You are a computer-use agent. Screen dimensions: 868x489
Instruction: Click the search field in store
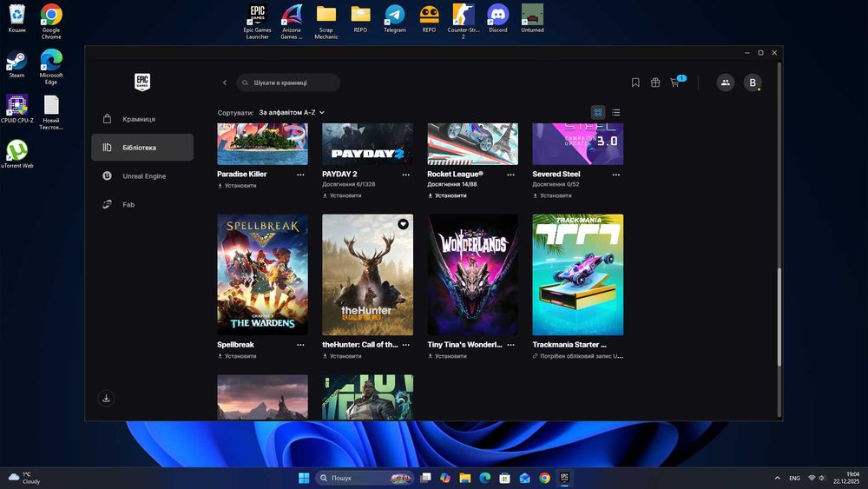pos(288,83)
